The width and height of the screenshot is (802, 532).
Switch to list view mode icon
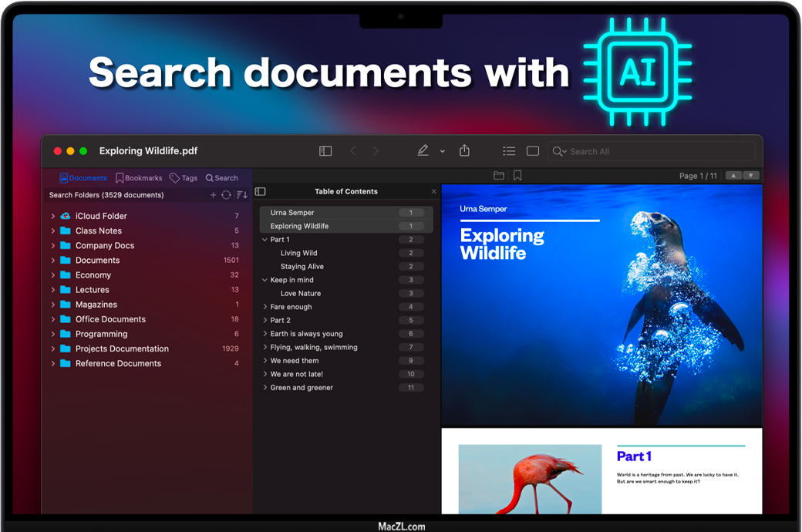[x=509, y=151]
